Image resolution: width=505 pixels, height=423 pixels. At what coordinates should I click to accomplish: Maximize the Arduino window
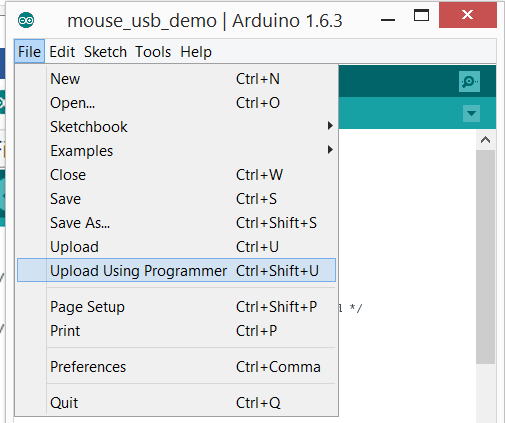421,15
